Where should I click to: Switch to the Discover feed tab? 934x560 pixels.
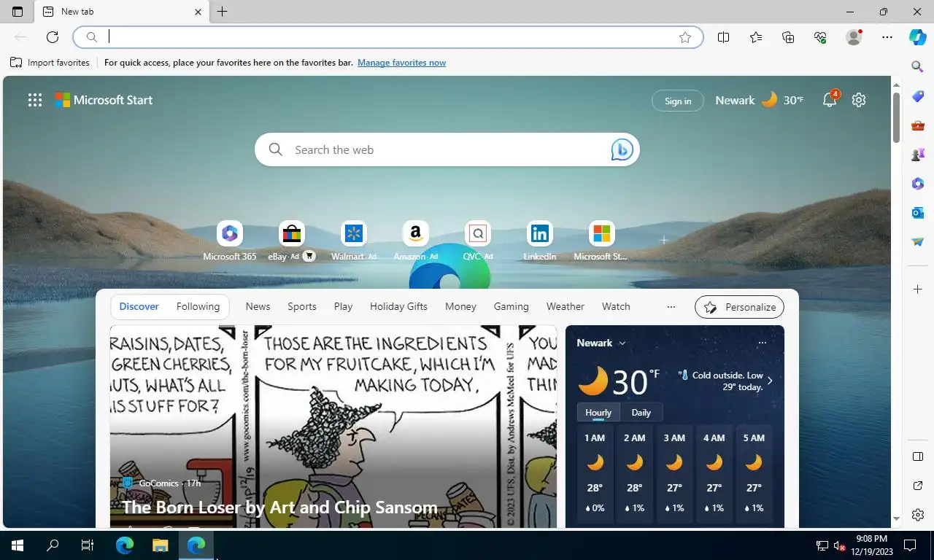(139, 307)
